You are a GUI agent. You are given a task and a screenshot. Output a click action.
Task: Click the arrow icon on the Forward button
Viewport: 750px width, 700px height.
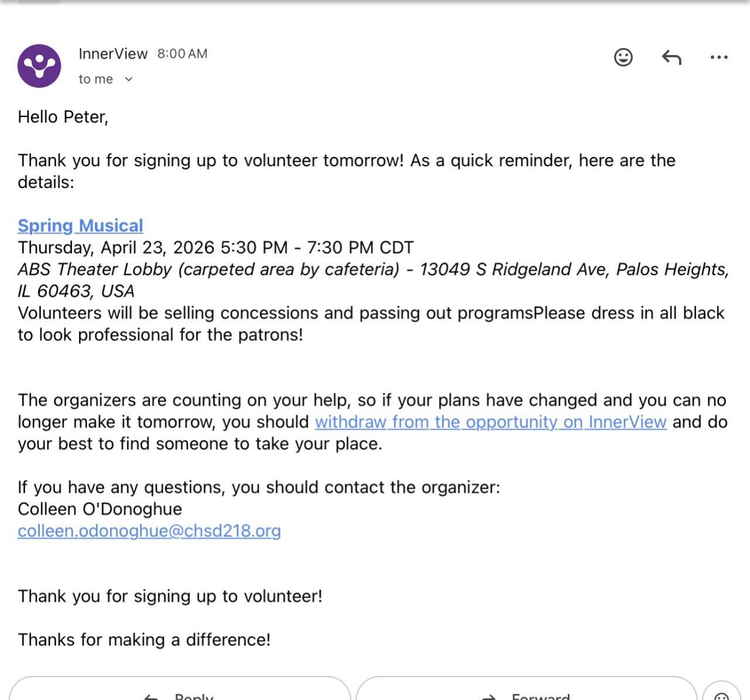point(488,696)
